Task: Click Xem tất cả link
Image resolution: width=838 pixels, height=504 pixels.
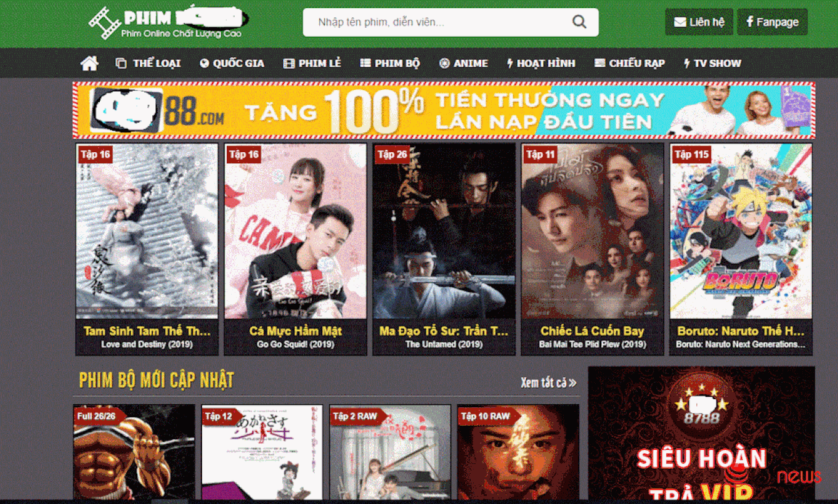Action: tap(548, 383)
